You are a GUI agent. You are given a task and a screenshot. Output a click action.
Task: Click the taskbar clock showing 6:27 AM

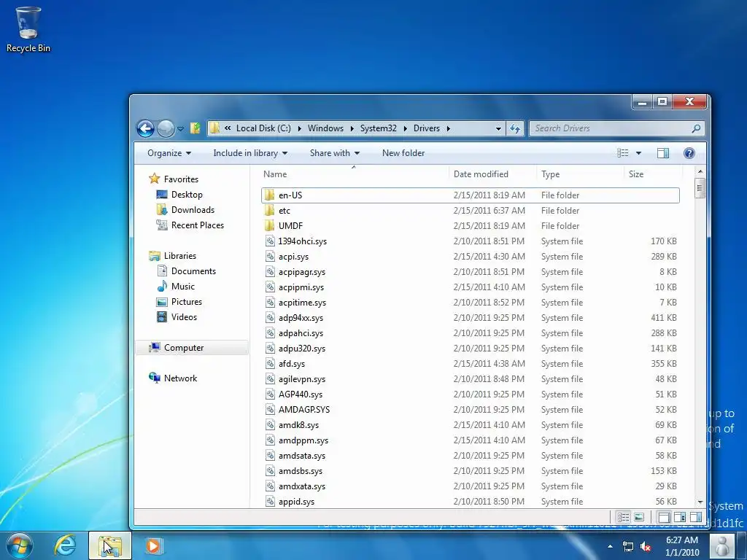click(x=682, y=546)
